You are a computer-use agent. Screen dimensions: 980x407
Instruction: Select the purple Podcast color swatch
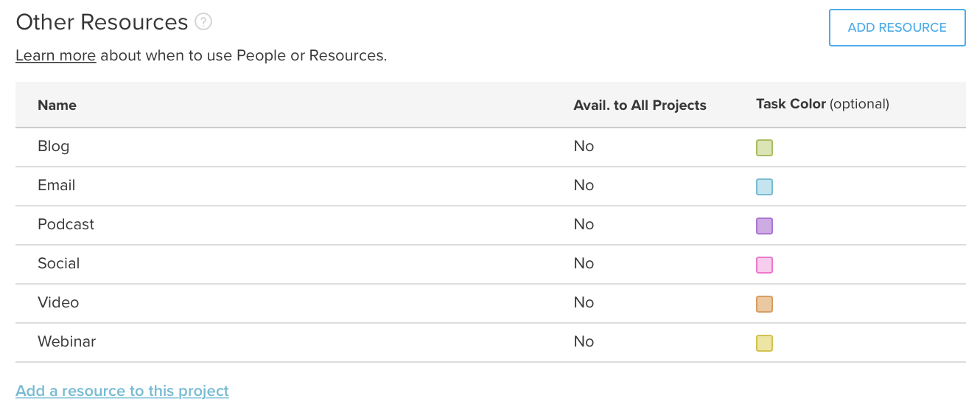click(x=764, y=226)
